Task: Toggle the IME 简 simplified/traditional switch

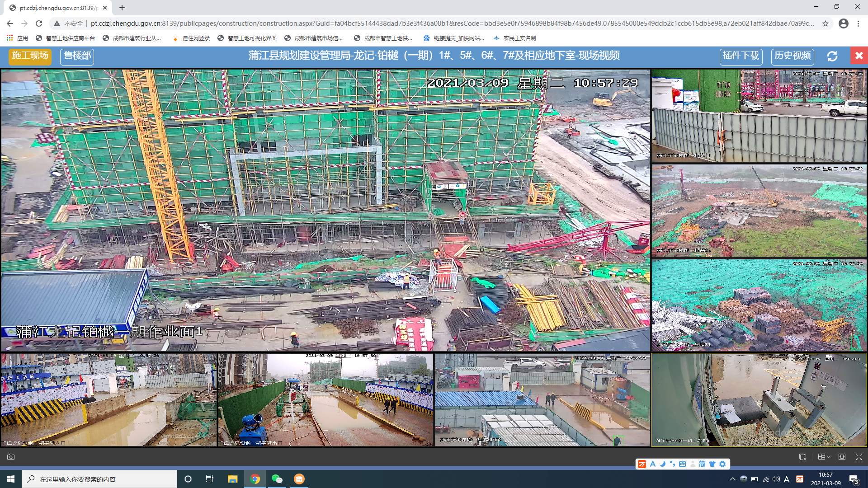Action: click(702, 464)
